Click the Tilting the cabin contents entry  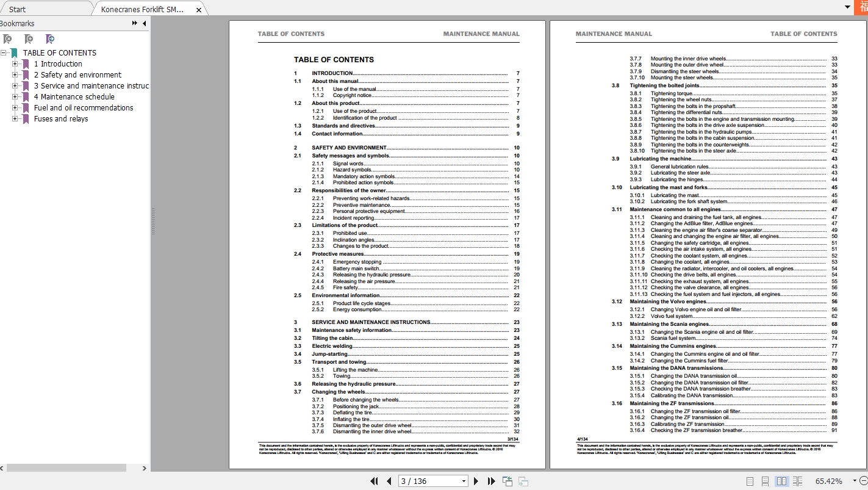click(x=407, y=338)
